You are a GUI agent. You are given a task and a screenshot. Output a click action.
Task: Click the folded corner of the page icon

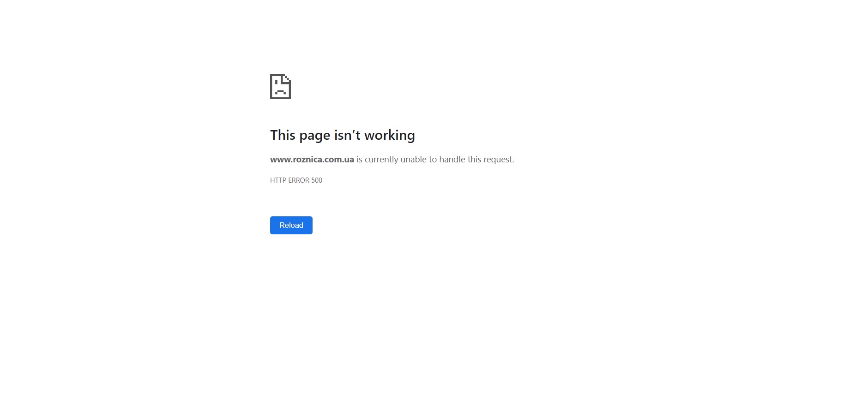coord(287,77)
